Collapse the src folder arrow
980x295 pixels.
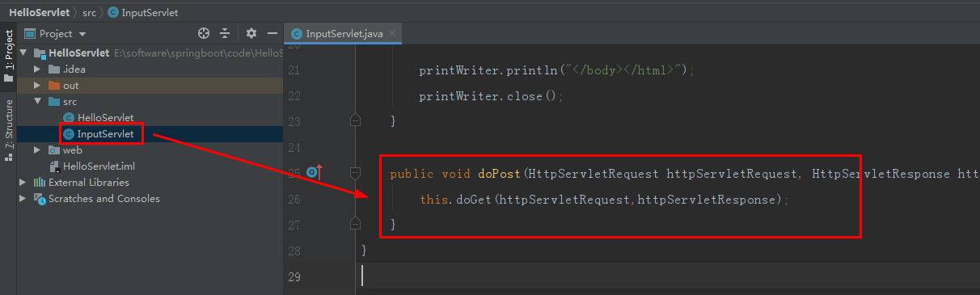pyautogui.click(x=37, y=102)
